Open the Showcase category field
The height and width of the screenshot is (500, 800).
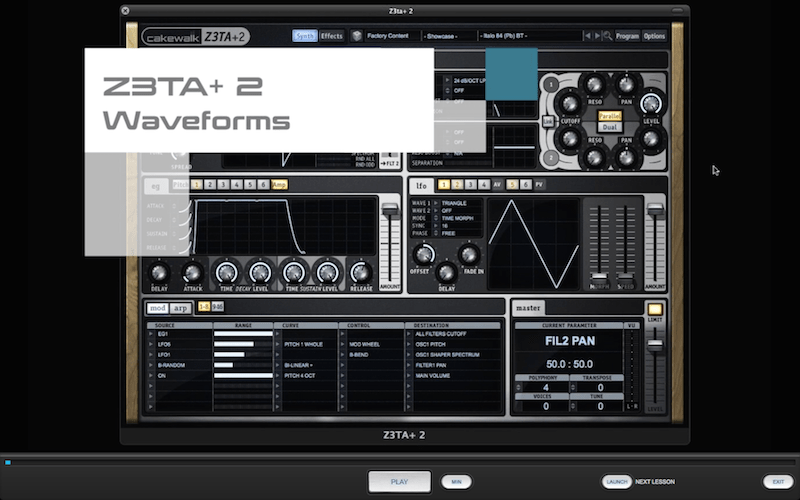tap(448, 36)
